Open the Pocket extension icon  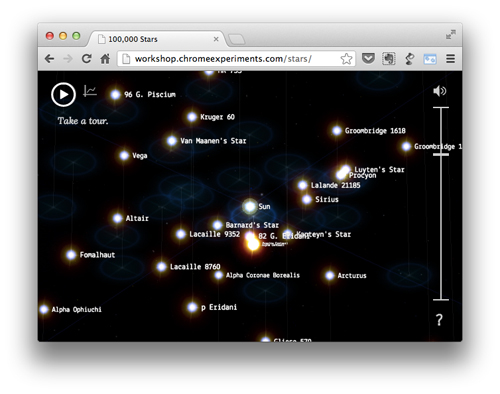click(x=368, y=59)
